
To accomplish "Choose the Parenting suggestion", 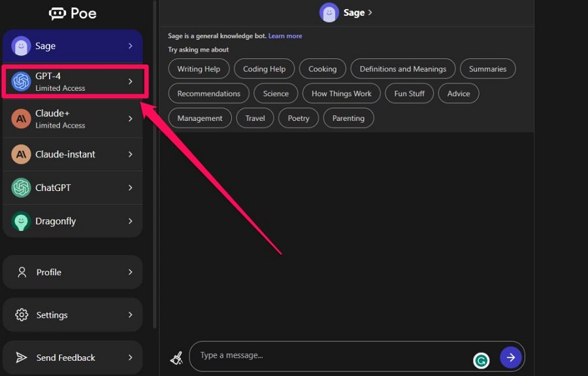I will tap(348, 118).
